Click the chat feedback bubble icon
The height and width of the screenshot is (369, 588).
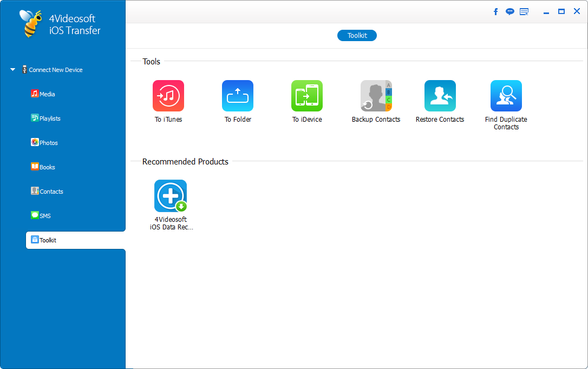click(510, 11)
